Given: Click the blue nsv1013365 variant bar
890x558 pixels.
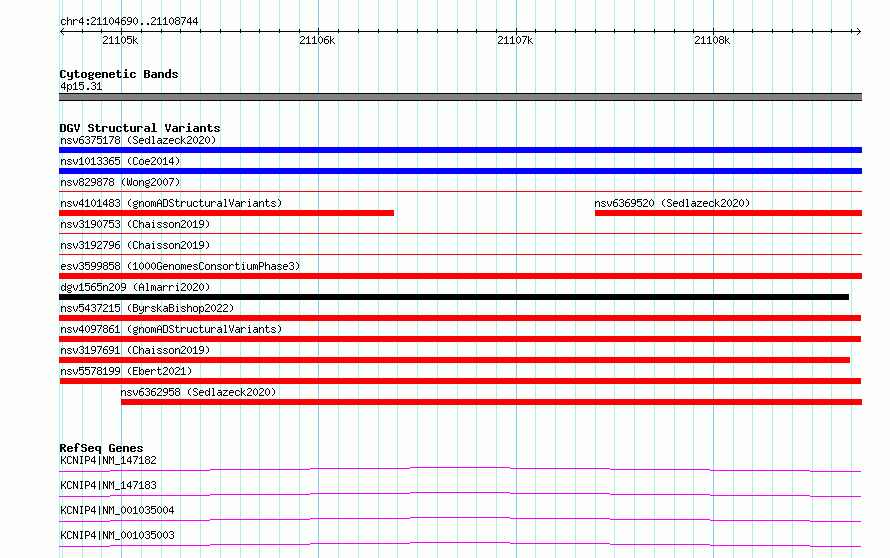Looking at the screenshot, I should (460, 171).
